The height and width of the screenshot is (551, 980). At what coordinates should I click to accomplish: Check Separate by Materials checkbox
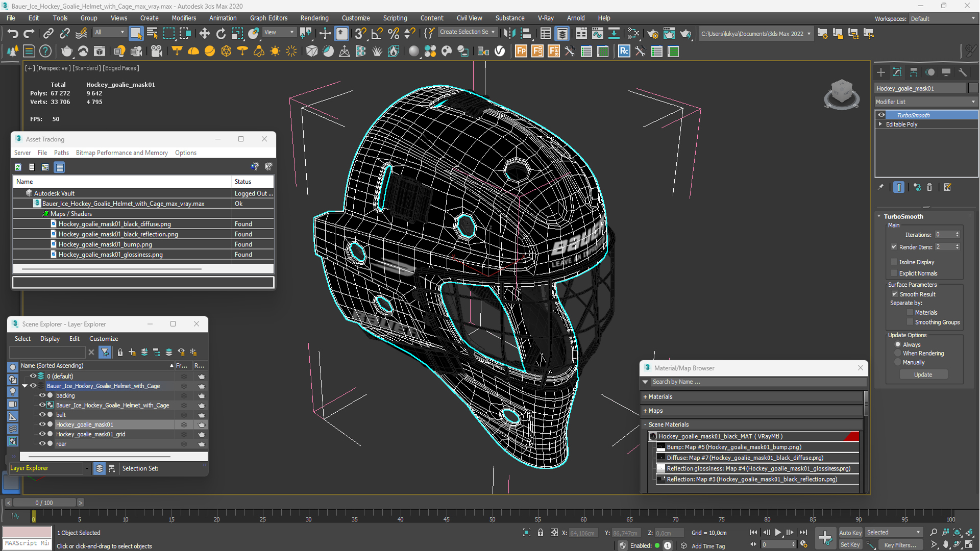click(x=910, y=312)
